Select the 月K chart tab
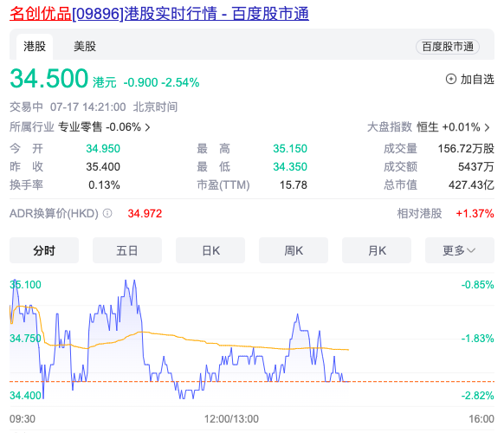The width and height of the screenshot is (504, 433). 377,250
